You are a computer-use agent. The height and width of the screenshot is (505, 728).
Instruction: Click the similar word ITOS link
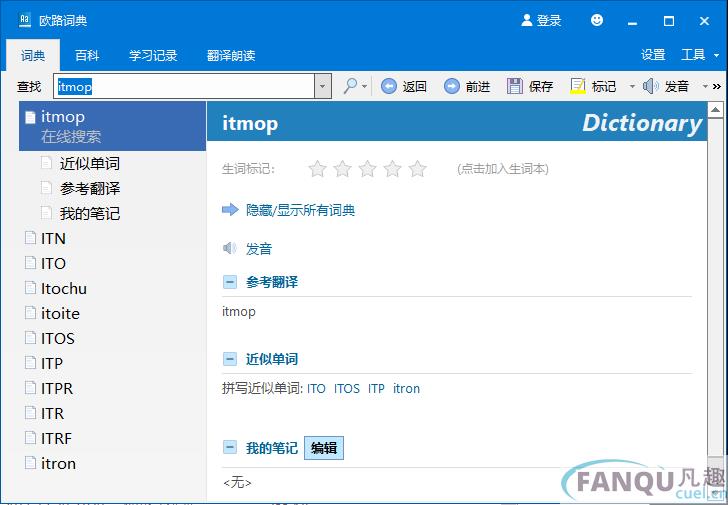[347, 388]
